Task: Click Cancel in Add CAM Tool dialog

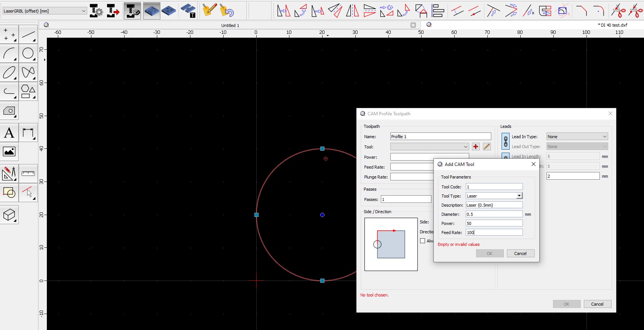Action: [x=521, y=253]
